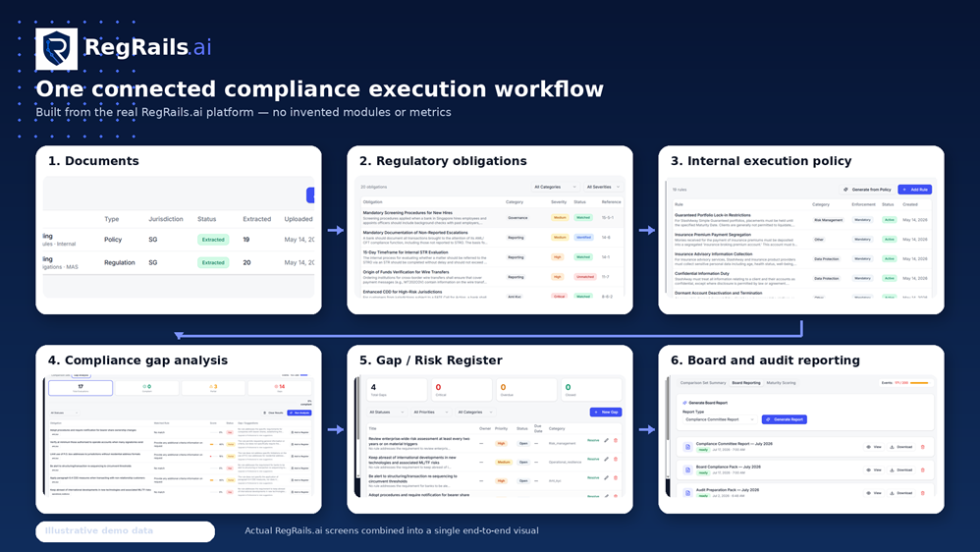Switch to the Comparison Set Summary tab
Image resolution: width=980 pixels, height=552 pixels.
[703, 383]
